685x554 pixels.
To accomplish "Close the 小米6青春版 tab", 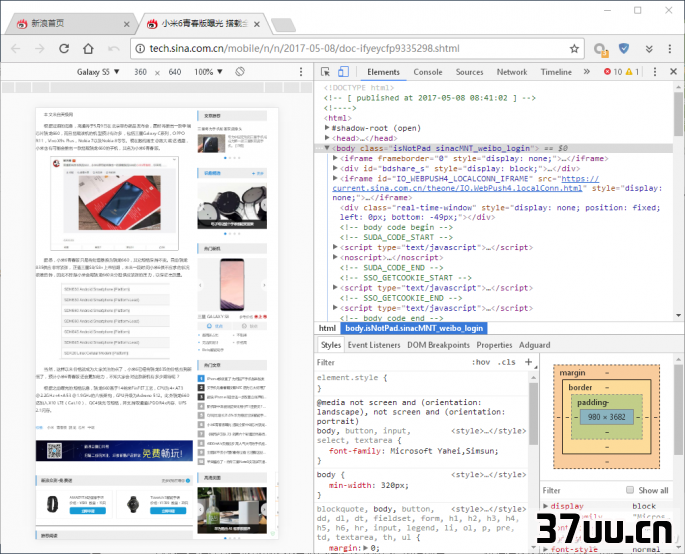I will coord(257,24).
